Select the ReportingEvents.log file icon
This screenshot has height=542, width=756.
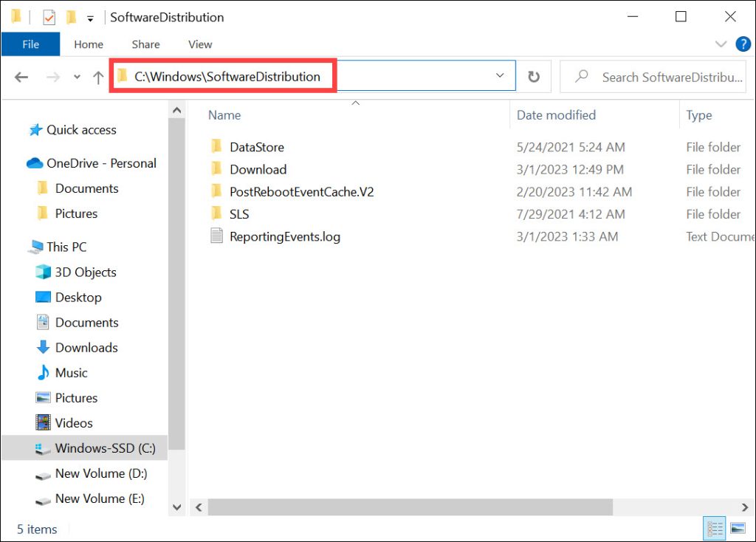pos(216,236)
